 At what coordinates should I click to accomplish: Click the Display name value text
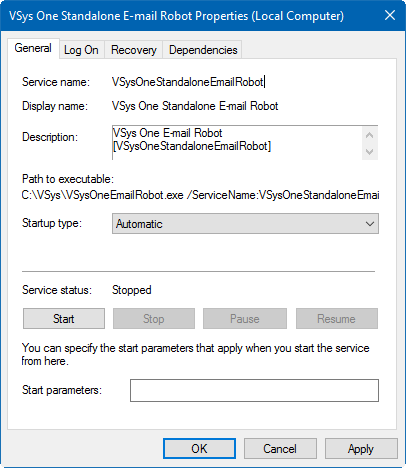(x=195, y=106)
